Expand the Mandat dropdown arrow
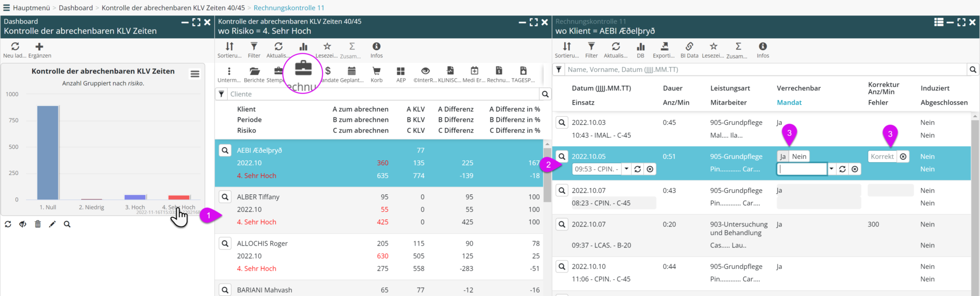 831,169
